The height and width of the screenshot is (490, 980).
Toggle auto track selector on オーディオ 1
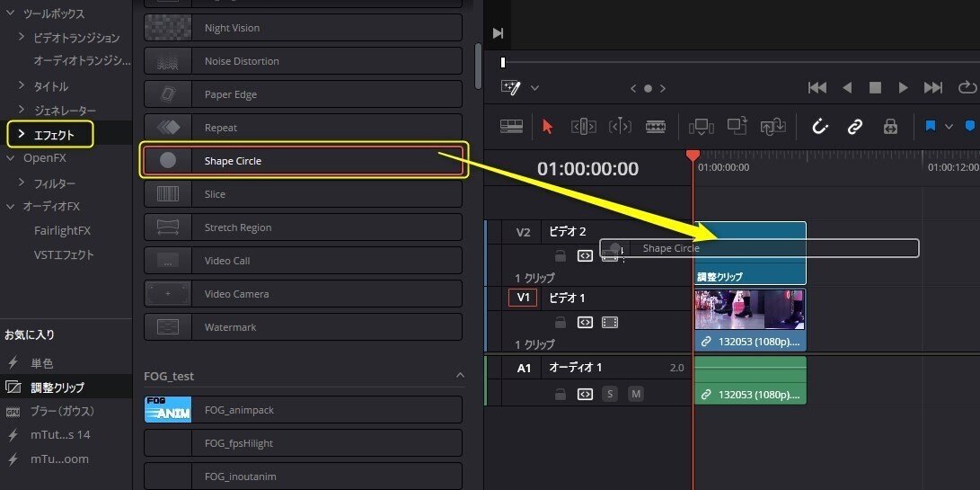585,395
